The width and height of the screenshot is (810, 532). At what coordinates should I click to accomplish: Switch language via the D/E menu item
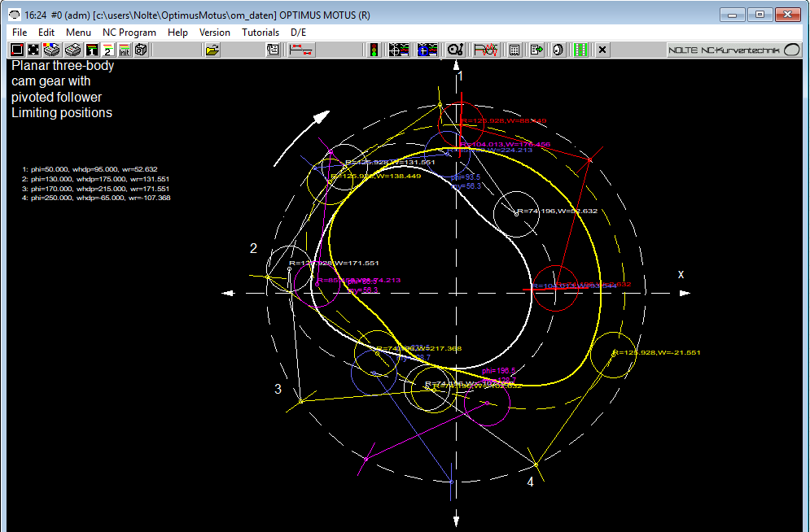coord(298,33)
